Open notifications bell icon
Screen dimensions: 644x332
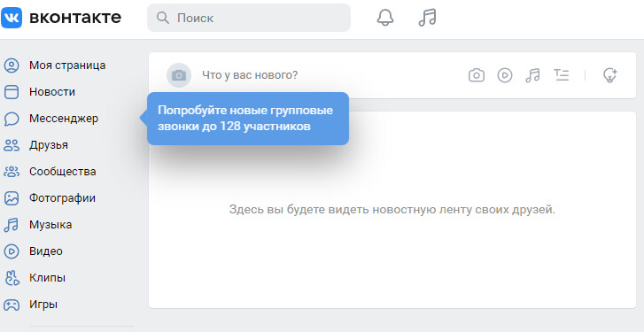[x=385, y=18]
